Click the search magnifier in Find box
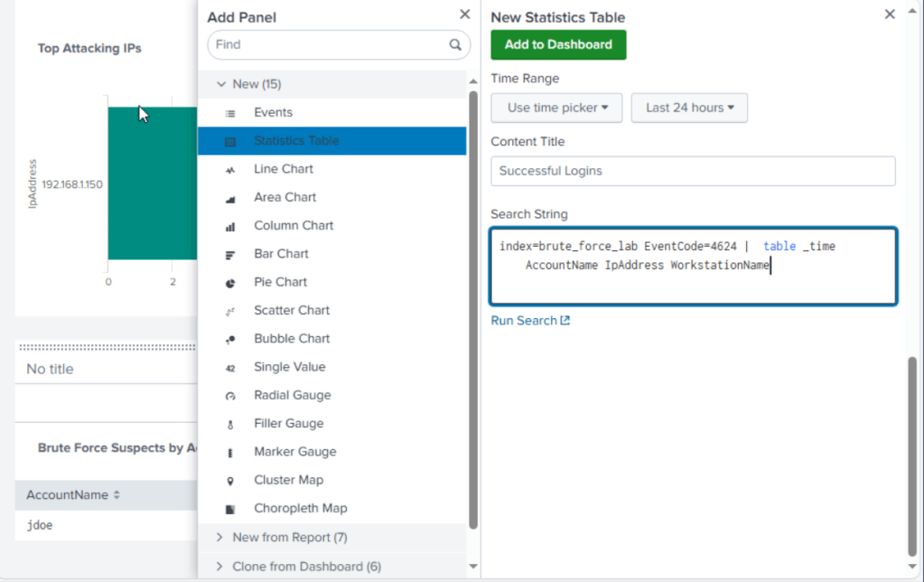 coord(455,44)
